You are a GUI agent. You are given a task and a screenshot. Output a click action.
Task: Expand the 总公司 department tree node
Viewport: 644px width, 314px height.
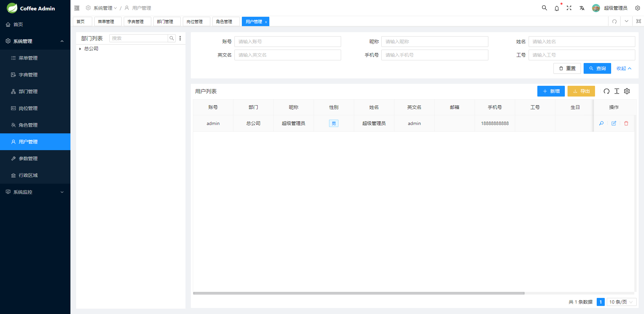tap(80, 49)
